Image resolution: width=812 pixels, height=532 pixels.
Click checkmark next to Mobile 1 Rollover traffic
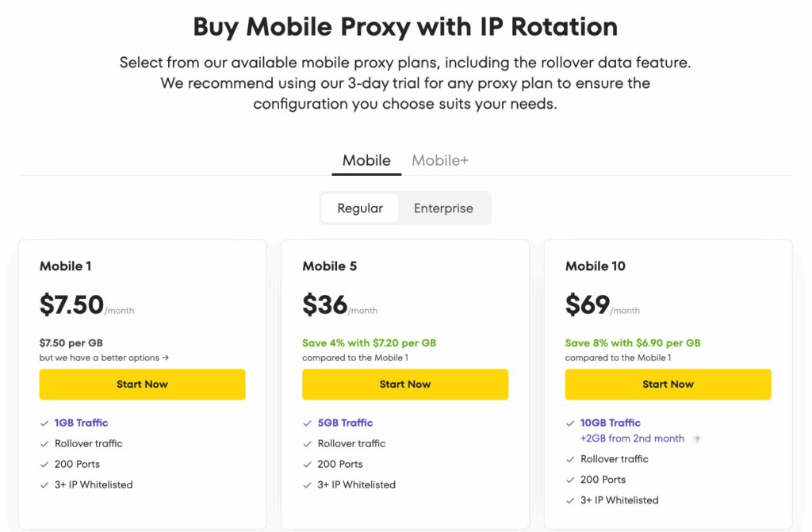tap(44, 444)
